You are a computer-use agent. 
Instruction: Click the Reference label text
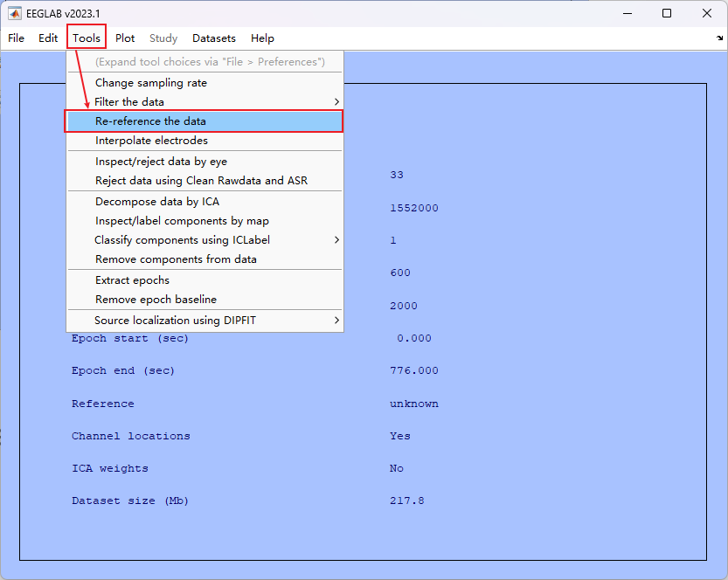click(x=103, y=404)
